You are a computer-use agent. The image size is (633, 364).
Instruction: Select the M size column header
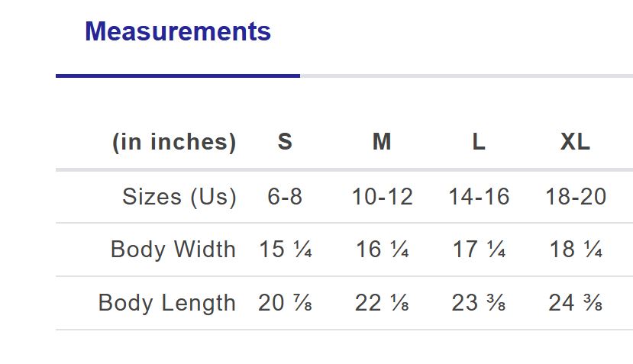(382, 142)
